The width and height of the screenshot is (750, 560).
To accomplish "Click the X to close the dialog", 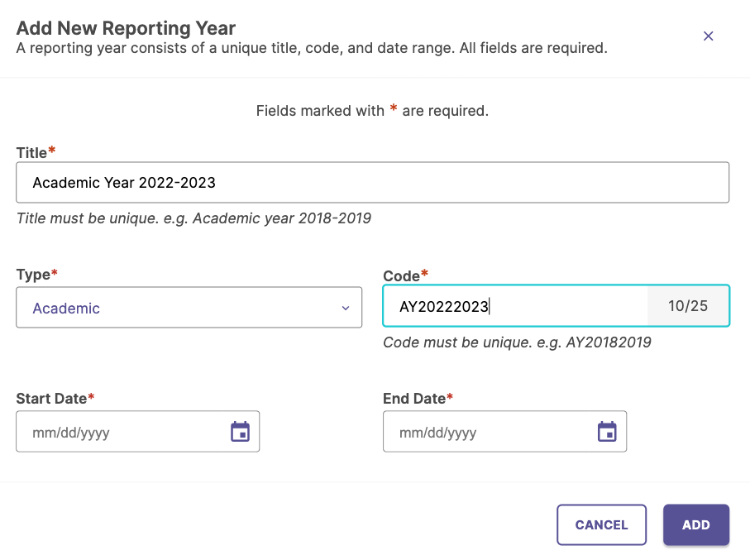I will point(708,36).
